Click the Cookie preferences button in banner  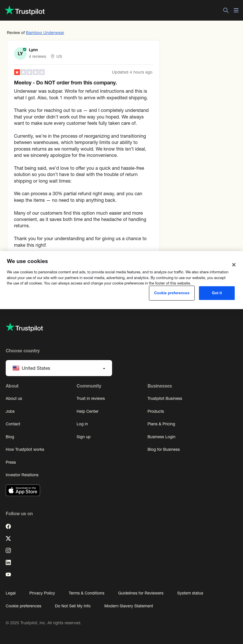click(172, 293)
